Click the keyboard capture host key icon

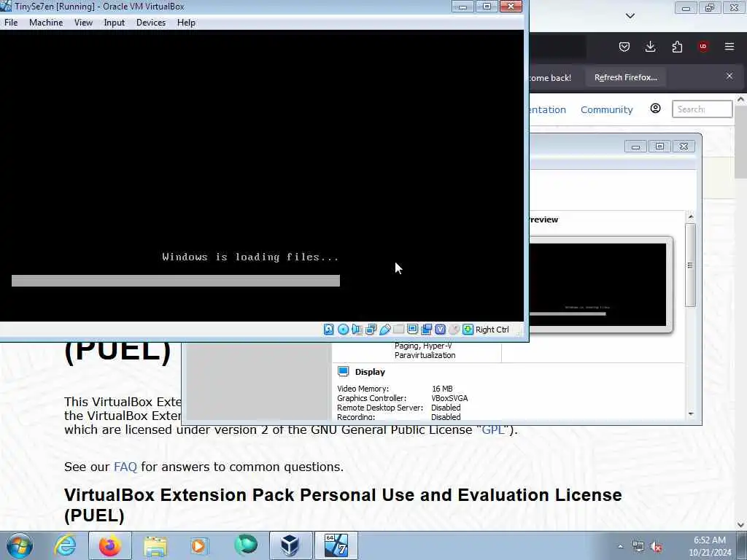point(468,330)
